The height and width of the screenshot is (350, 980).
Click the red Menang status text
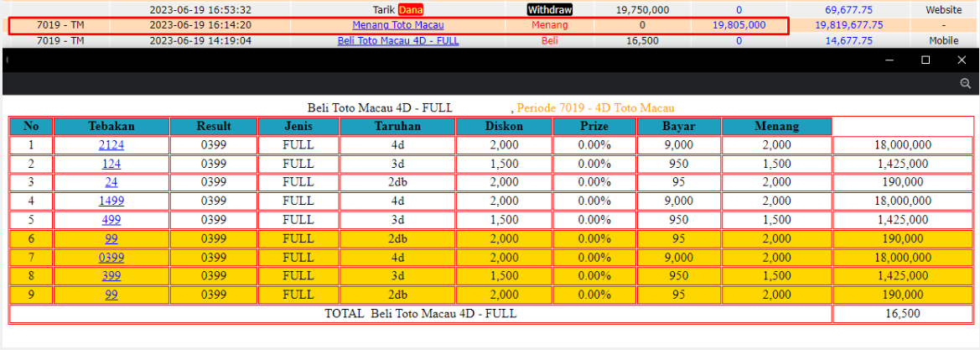point(550,25)
